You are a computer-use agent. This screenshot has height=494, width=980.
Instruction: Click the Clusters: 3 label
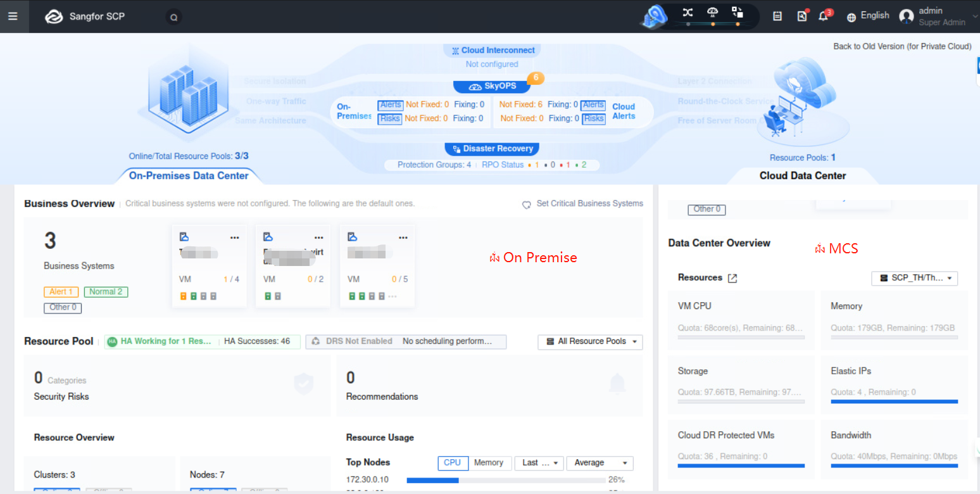coord(54,475)
